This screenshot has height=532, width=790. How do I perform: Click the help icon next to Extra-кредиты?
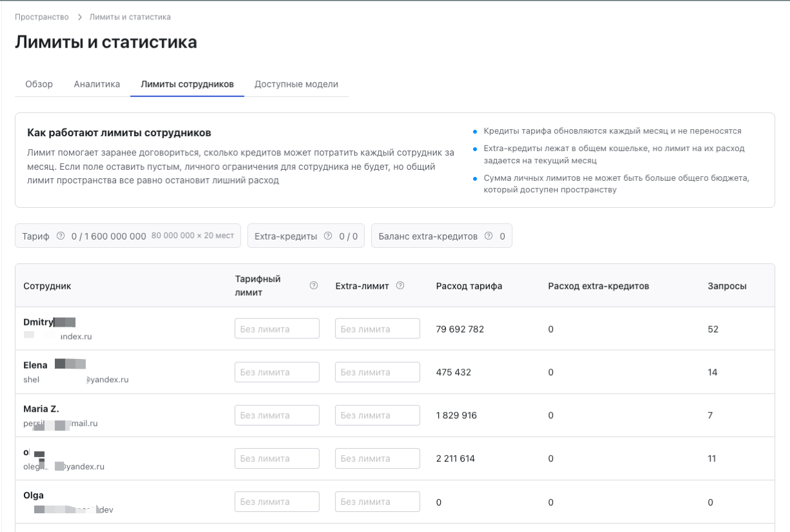[328, 236]
